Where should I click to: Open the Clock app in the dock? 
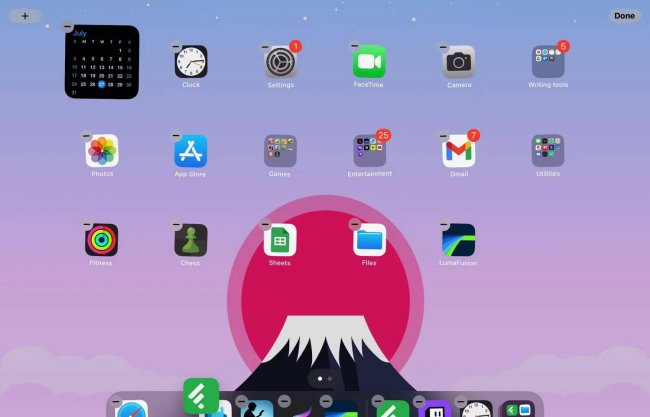coord(477,409)
